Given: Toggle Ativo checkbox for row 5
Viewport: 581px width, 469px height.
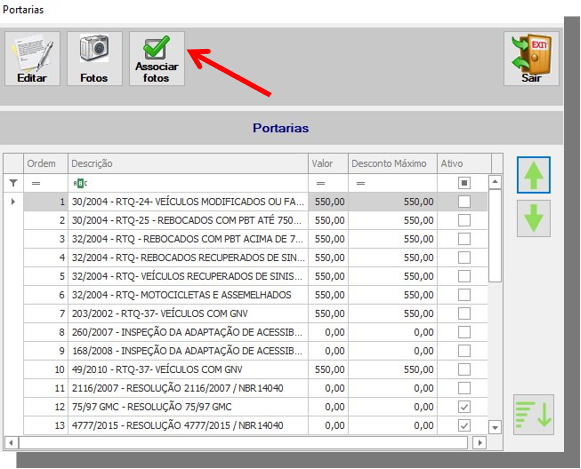Looking at the screenshot, I should 464,276.
